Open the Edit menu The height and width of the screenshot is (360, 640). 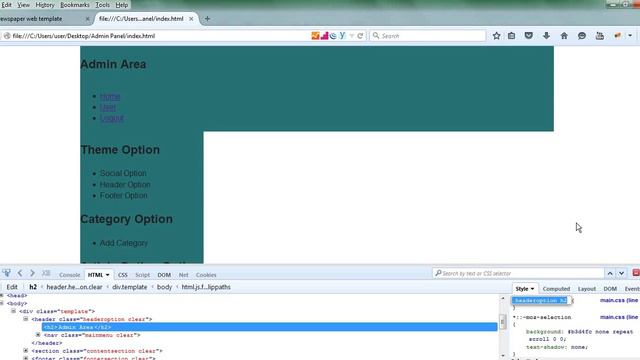click(7, 5)
